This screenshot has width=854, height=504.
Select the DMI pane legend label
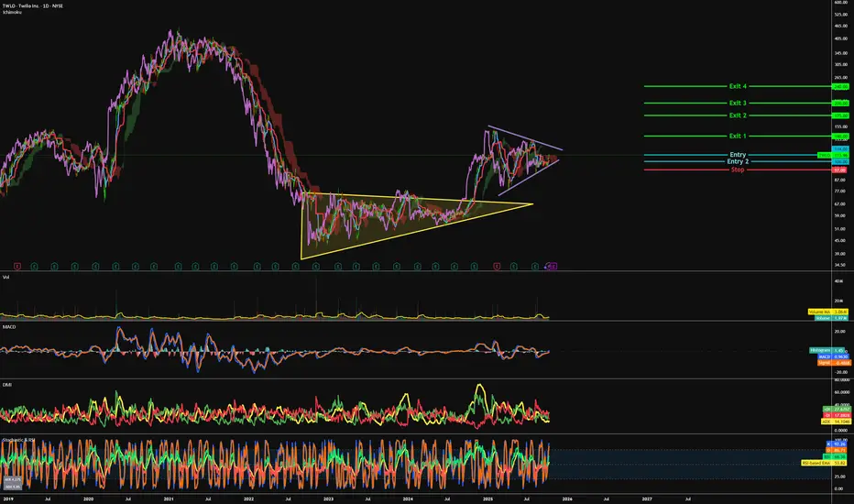pos(7,385)
